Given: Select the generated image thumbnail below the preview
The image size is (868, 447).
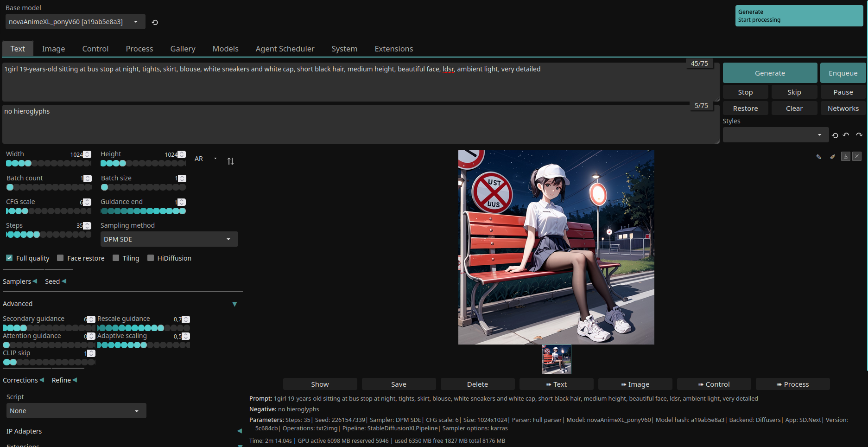Looking at the screenshot, I should tap(556, 359).
